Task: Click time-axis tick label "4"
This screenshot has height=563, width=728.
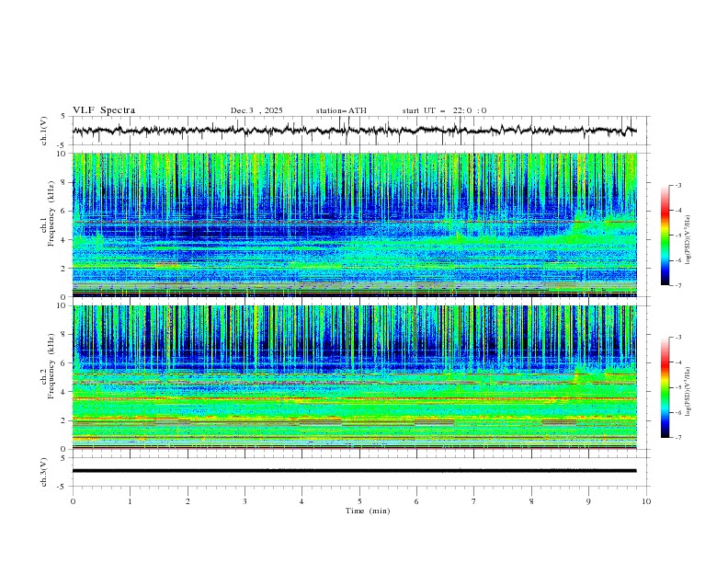Action: (301, 501)
